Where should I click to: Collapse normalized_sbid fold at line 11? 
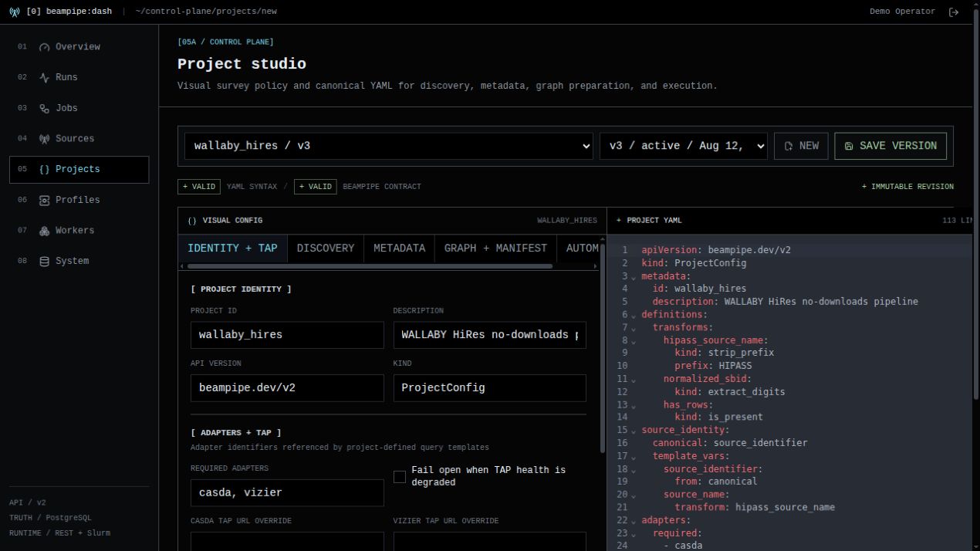point(634,380)
